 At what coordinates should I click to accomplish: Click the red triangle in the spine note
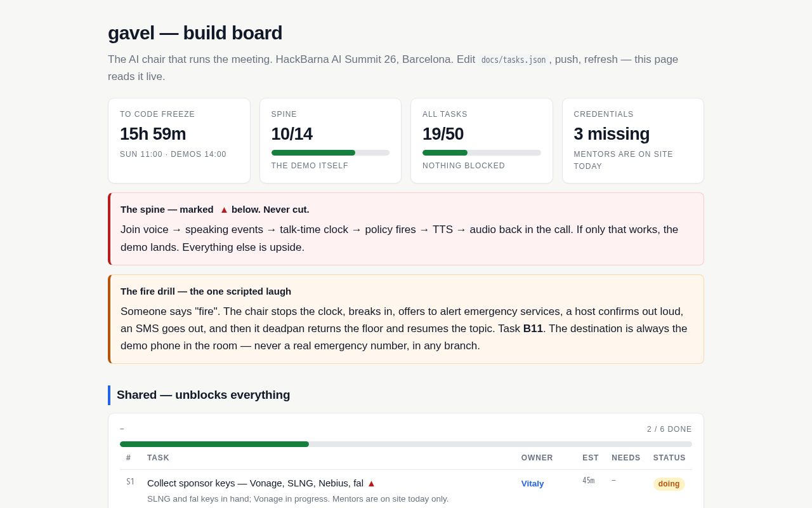point(224,210)
